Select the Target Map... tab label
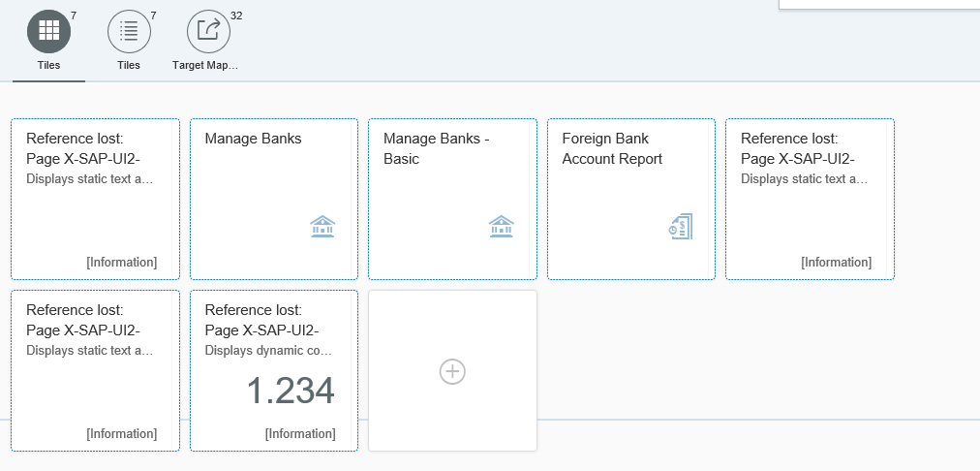Screen dimensions: 980x471 (205, 65)
